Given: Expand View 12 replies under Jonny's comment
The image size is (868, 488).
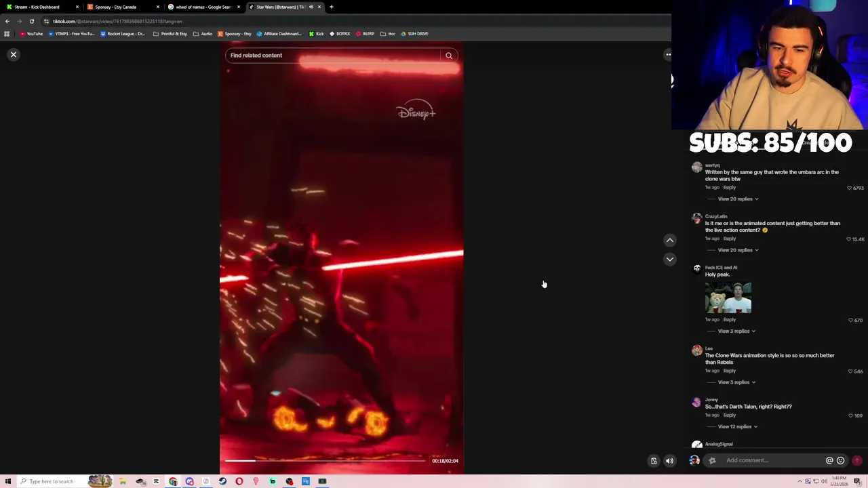Looking at the screenshot, I should (737, 426).
